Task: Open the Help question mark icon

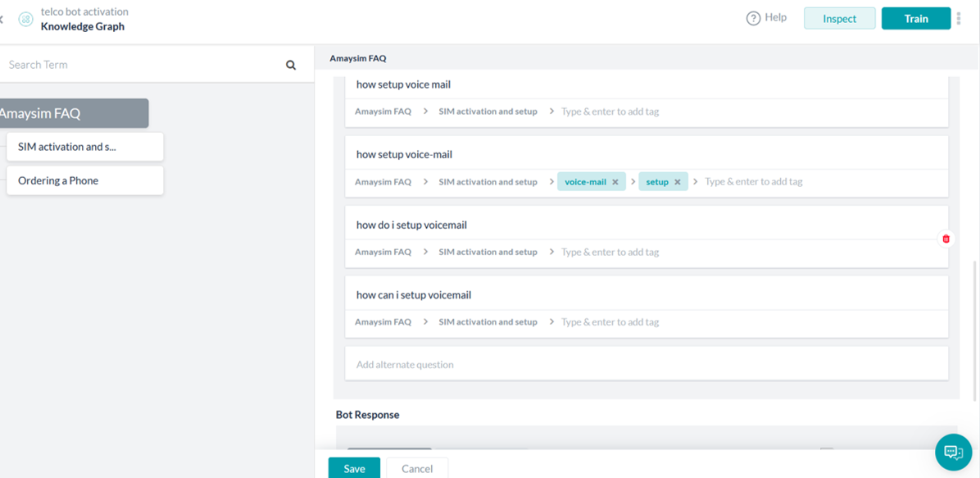Action: pos(753,18)
